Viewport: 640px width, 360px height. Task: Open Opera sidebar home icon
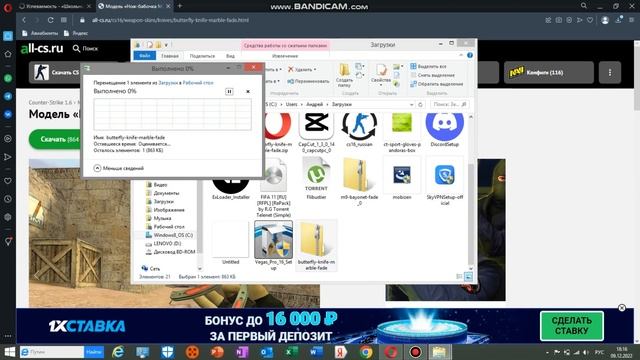pyautogui.click(x=8, y=54)
